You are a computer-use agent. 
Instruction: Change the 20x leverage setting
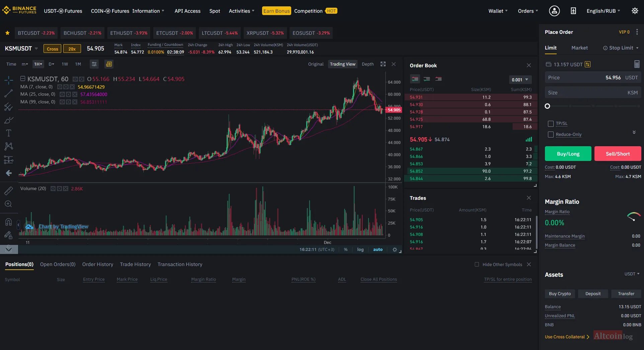(x=72, y=49)
